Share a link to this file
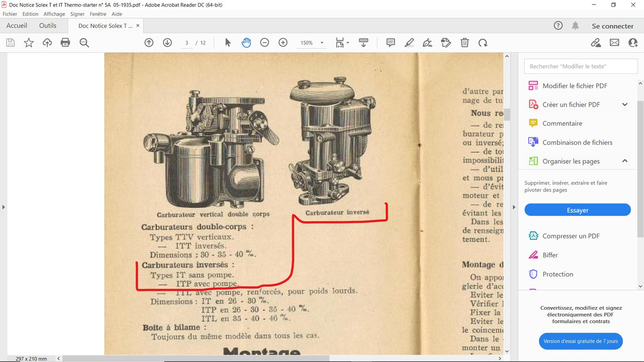This screenshot has width=644, height=362. tap(596, 43)
